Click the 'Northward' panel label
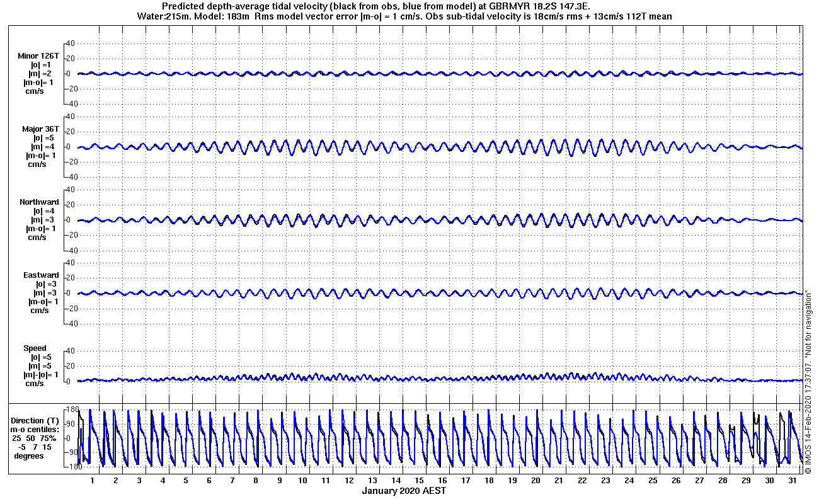Viewport: 819px width, 504px height. click(39, 202)
